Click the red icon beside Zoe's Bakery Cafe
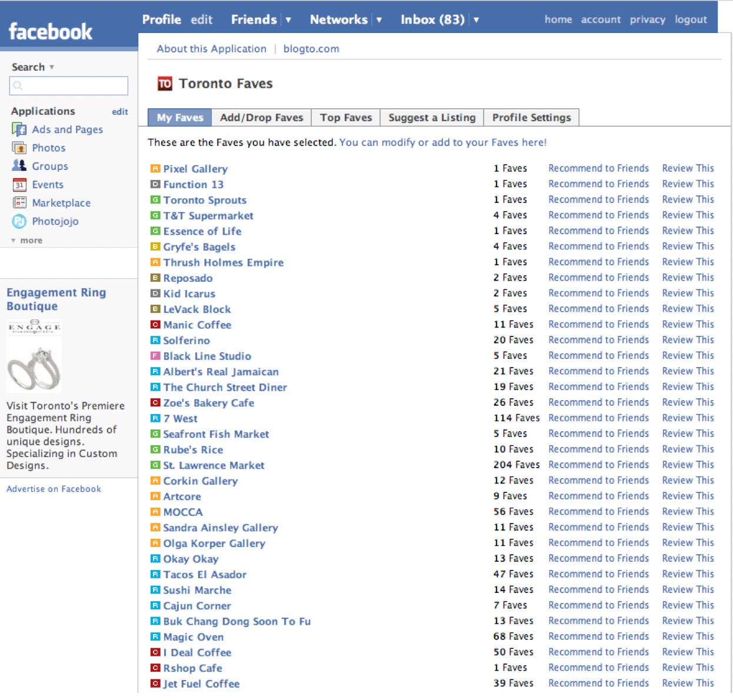This screenshot has height=700, width=733. (x=155, y=403)
